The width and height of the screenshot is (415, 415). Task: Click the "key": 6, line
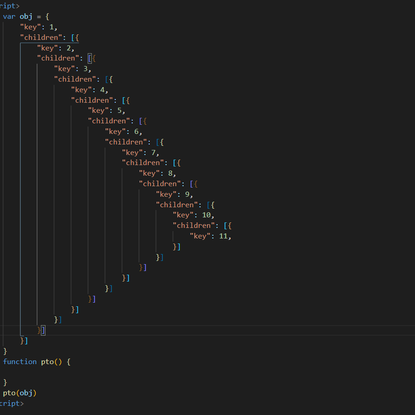tap(124, 132)
